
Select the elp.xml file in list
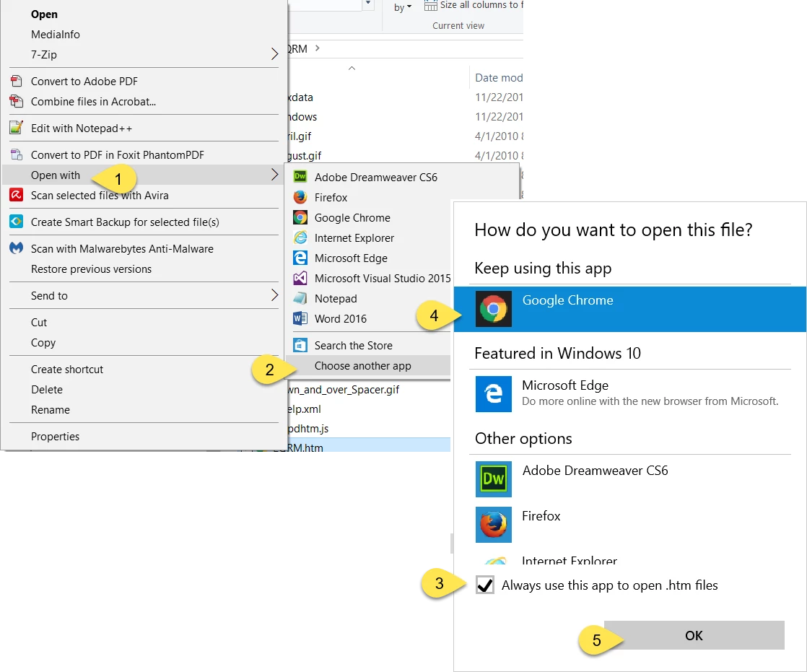(304, 409)
